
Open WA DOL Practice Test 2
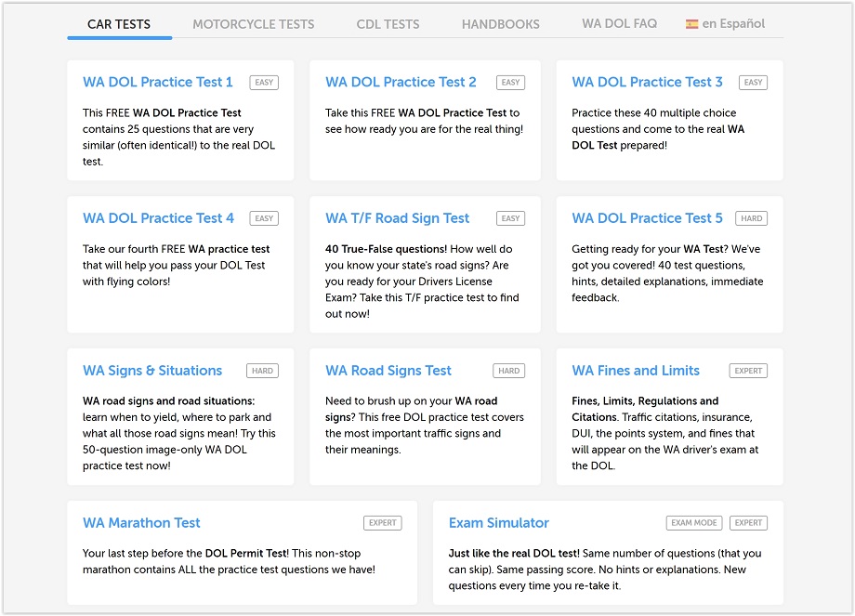click(401, 82)
